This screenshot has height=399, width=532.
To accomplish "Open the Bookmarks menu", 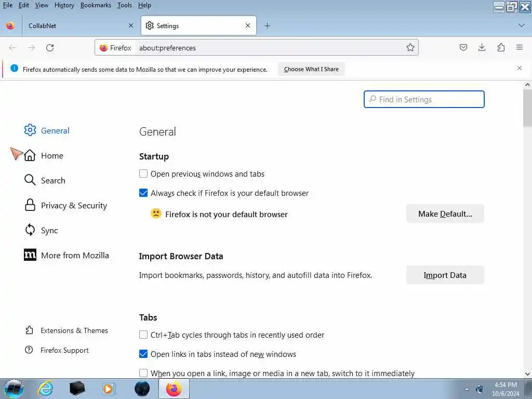I will click(96, 5).
